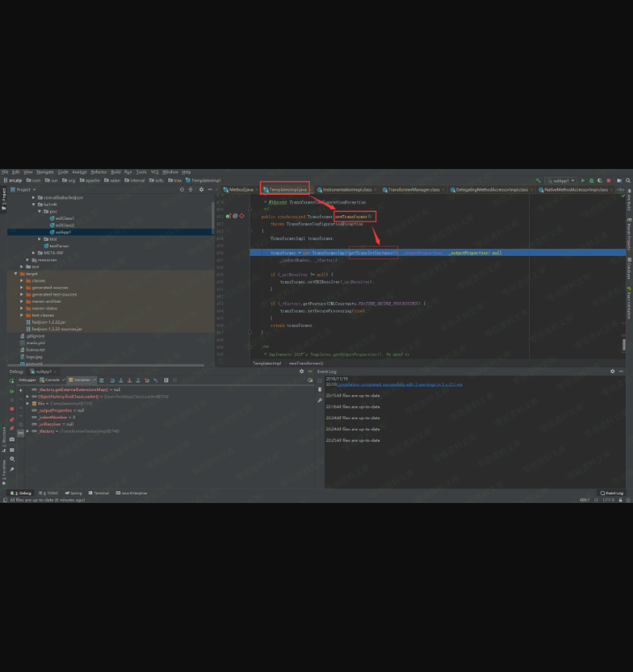Click the Build hammer icon
The height and width of the screenshot is (672, 633).
coord(538,180)
